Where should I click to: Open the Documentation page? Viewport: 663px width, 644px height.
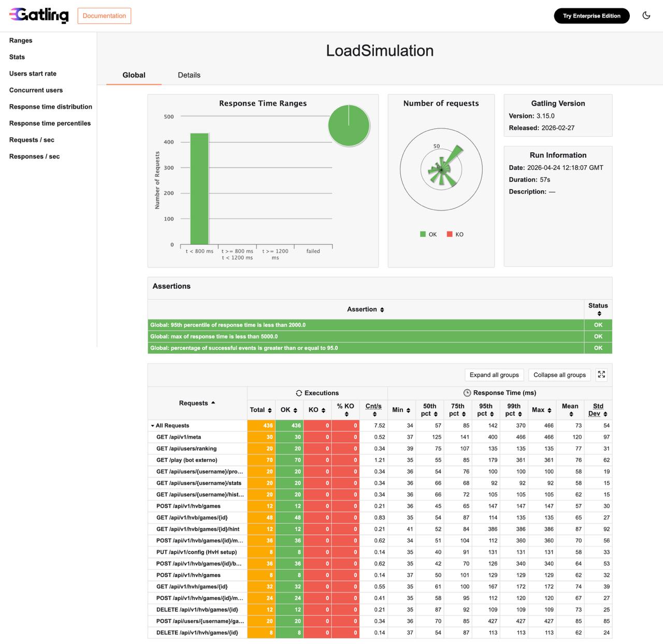[104, 16]
